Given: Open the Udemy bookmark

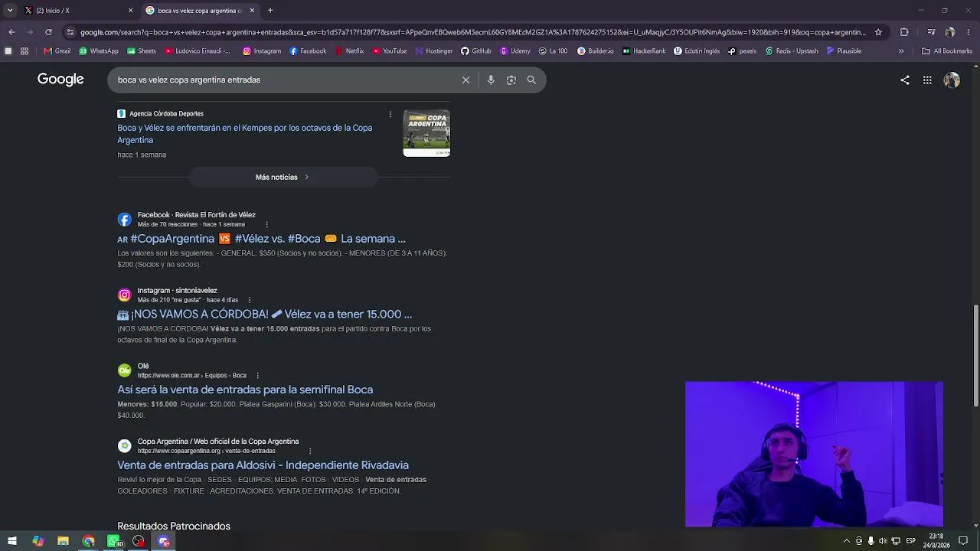Looking at the screenshot, I should tap(515, 51).
